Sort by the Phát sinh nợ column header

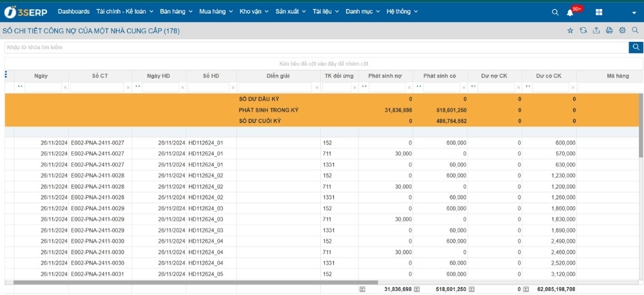coord(385,76)
